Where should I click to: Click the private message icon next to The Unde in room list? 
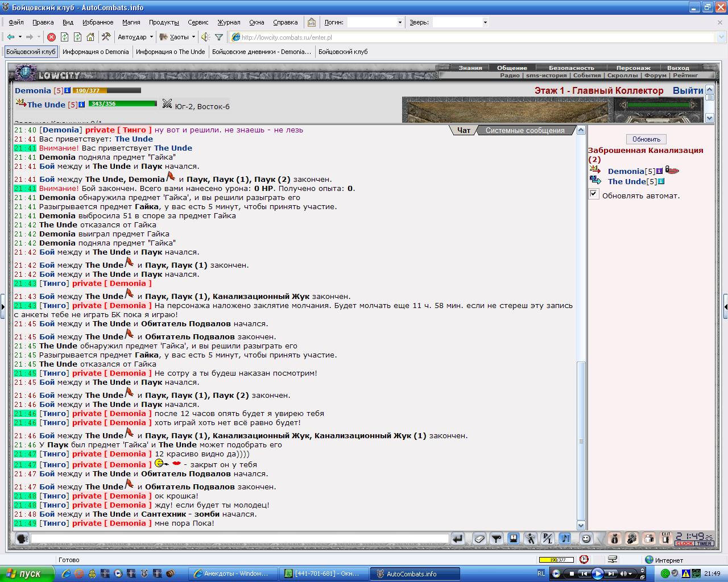595,180
